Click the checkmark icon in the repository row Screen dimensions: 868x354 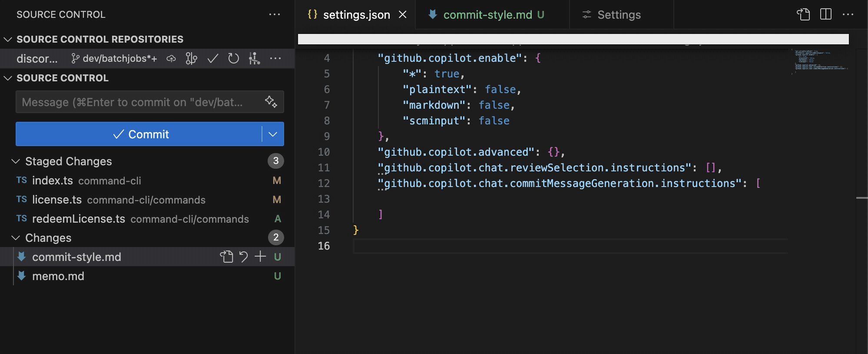(212, 58)
